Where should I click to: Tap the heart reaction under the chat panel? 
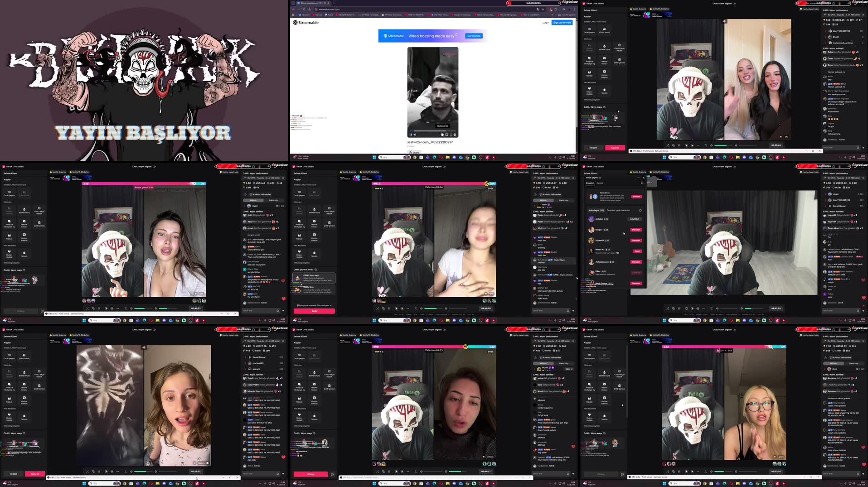click(283, 299)
